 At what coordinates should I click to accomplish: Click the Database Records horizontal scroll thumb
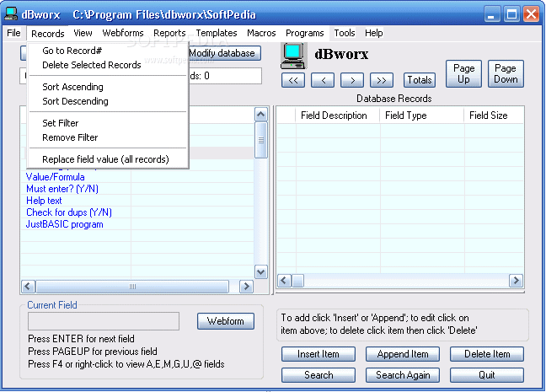(x=297, y=281)
